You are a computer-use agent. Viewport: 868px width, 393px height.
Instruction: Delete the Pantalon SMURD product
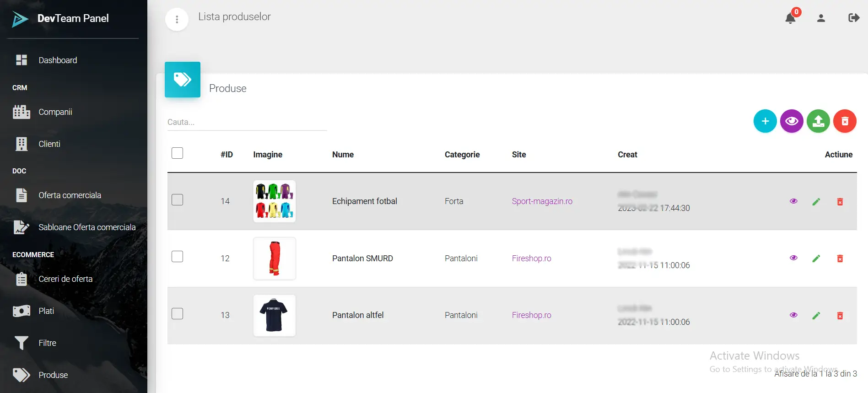point(840,259)
